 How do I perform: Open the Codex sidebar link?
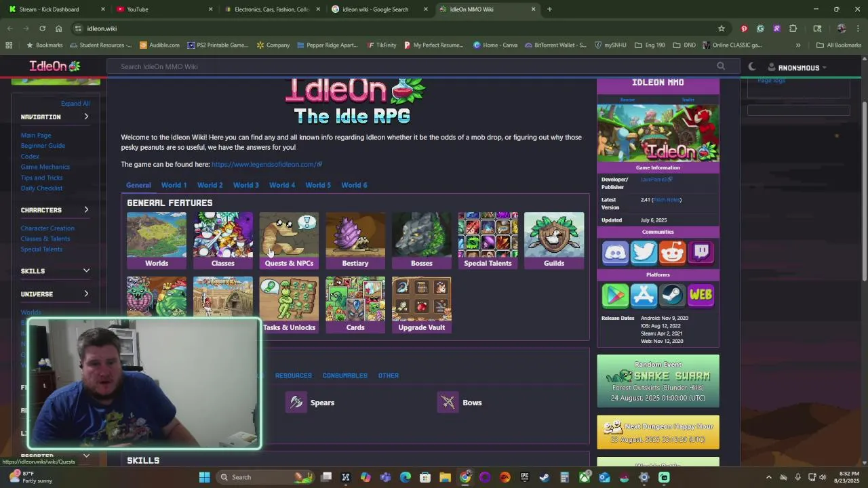click(x=30, y=157)
